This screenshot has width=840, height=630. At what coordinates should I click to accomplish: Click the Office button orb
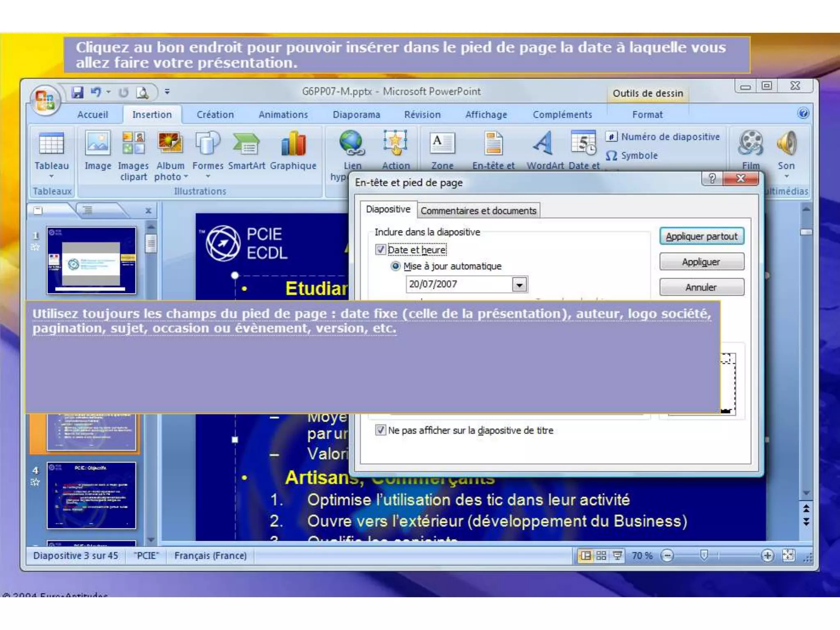(45, 100)
